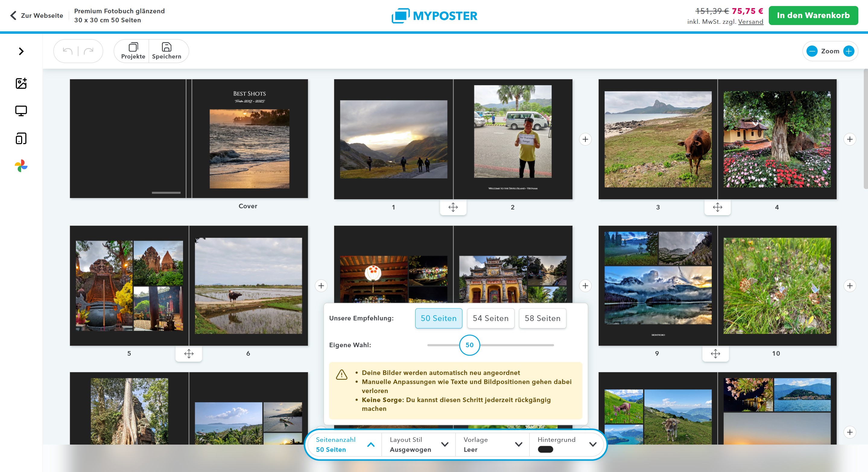Click the undo arrow icon
The image size is (868, 472).
tap(68, 51)
